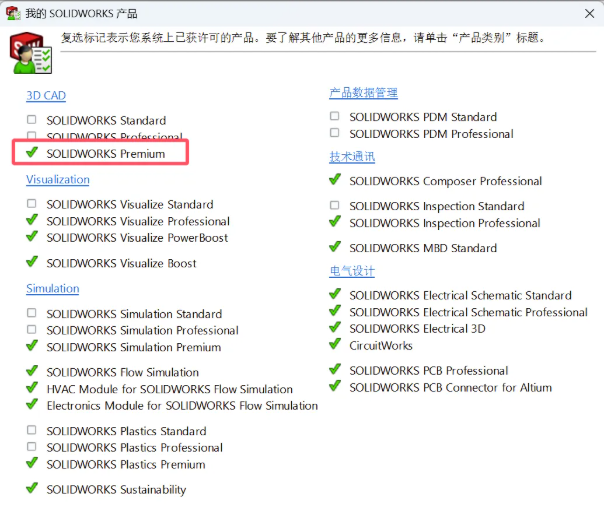Click check mark for SOLIDWORKS MBD Standard
Viewport: 604px width, 527px height.
pos(335,247)
